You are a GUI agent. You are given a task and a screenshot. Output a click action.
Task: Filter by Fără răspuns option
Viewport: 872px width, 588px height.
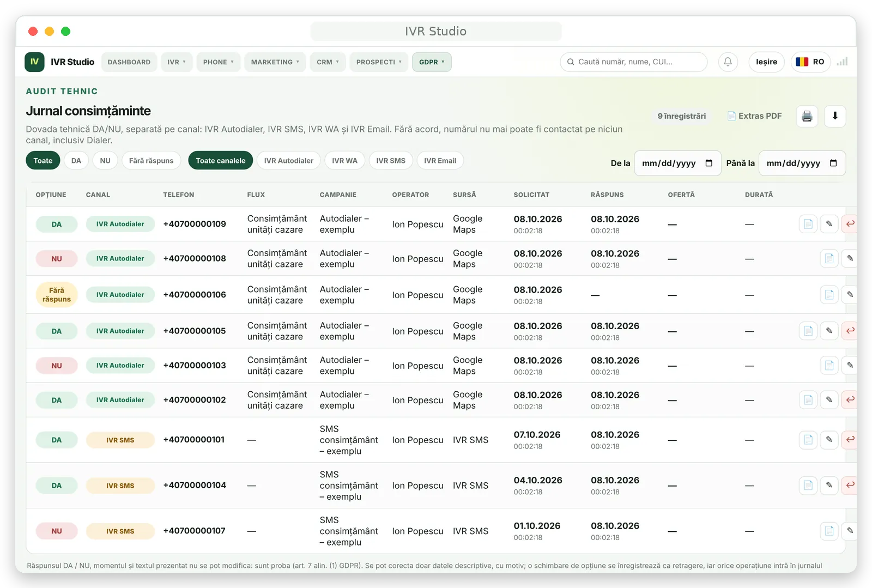(x=151, y=160)
